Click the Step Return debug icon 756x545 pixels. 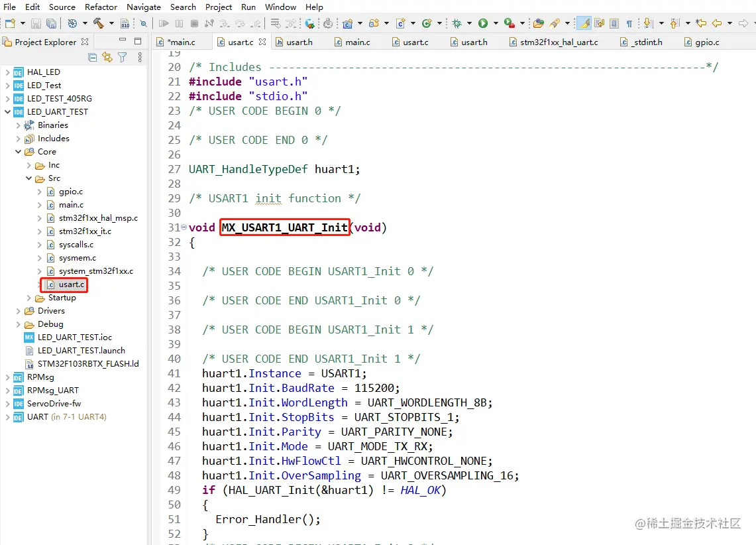pyautogui.click(x=256, y=23)
